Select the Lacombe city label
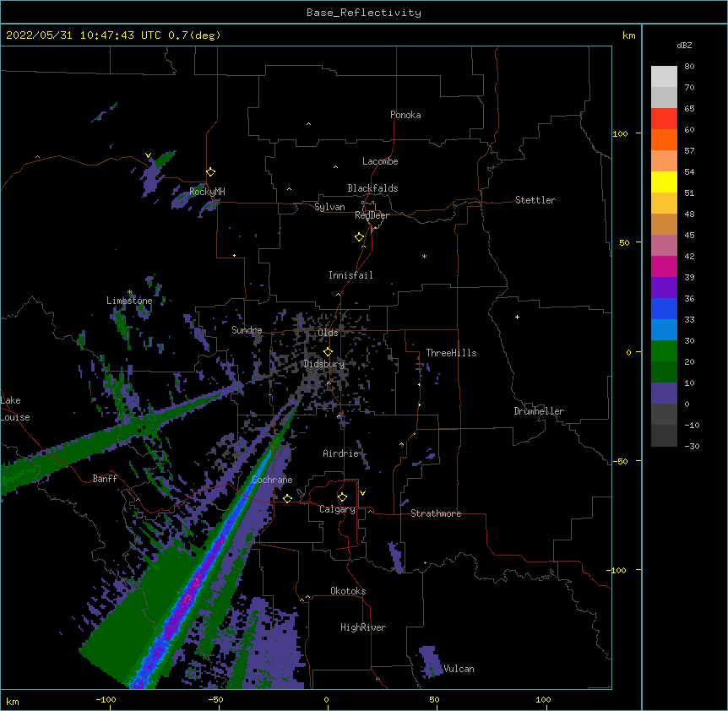This screenshot has width=728, height=711. (380, 161)
